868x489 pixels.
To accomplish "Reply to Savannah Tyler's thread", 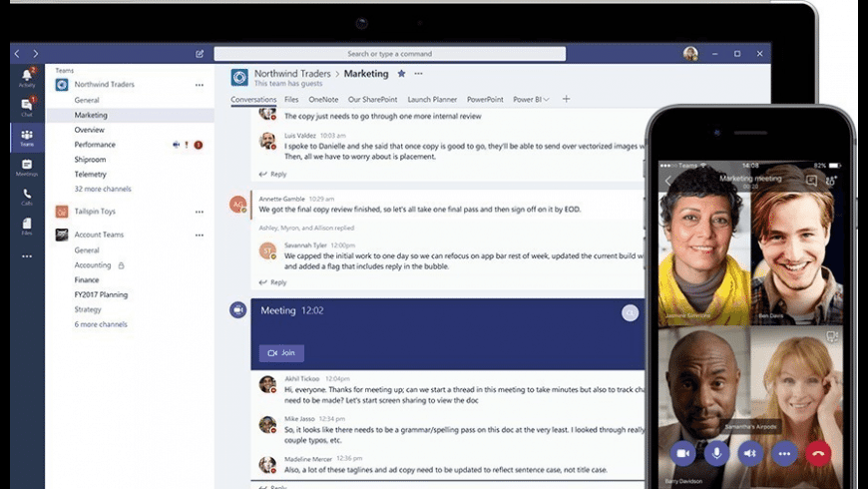I will pyautogui.click(x=273, y=282).
